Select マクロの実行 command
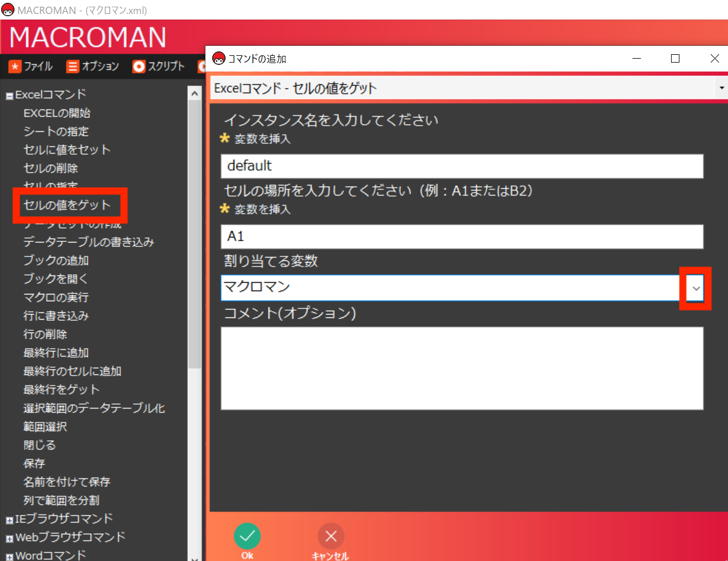The image size is (728, 561). [x=56, y=297]
